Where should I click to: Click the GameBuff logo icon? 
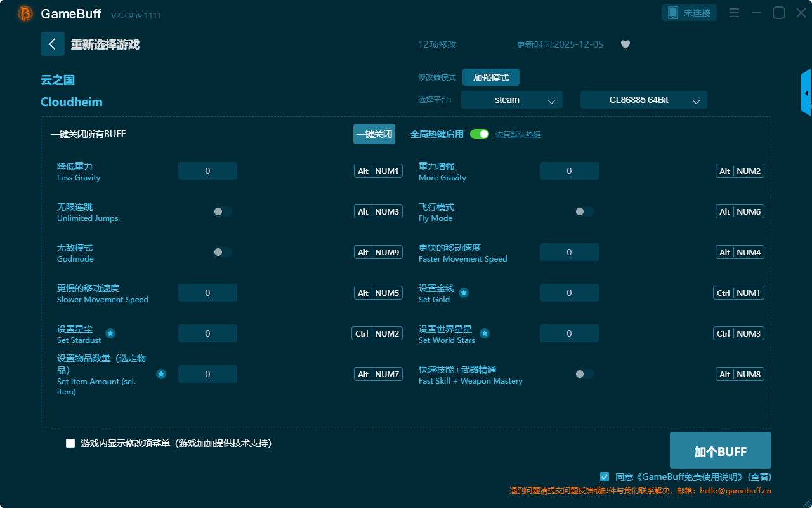click(x=25, y=13)
